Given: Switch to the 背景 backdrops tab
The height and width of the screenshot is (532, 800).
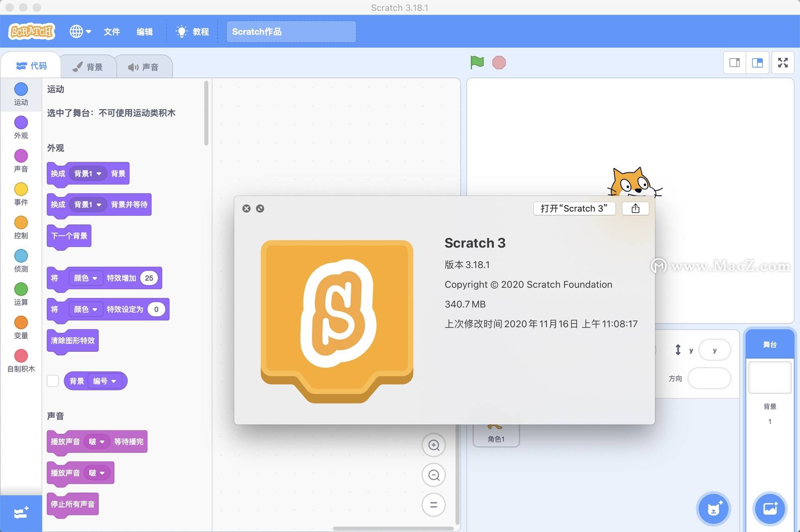Looking at the screenshot, I should [x=88, y=67].
